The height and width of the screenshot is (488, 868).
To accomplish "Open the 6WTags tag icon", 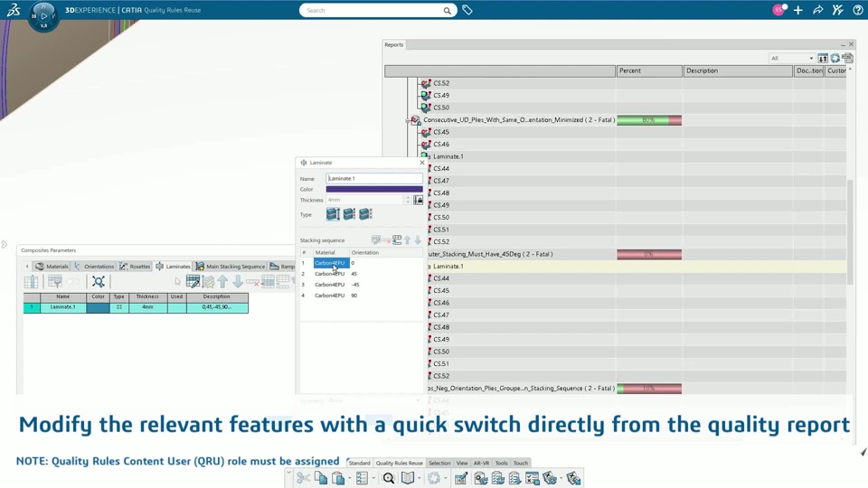I will pos(467,10).
